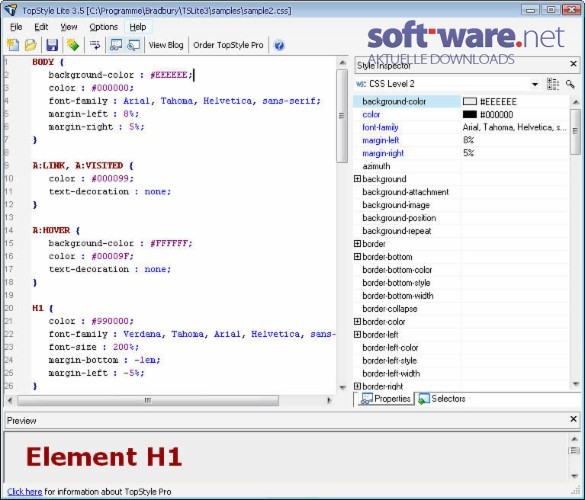This screenshot has width=585, height=500.
Task: Select the border-bottom-width property
Action: [398, 296]
